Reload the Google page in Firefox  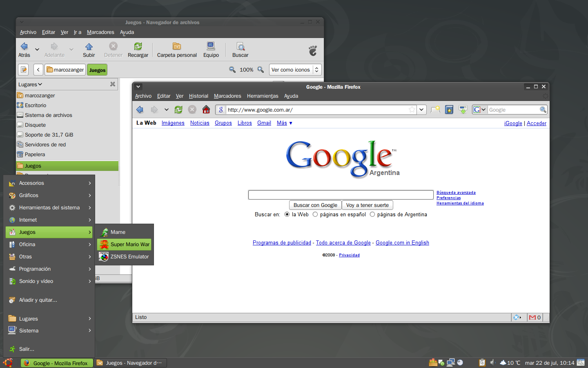click(x=178, y=110)
